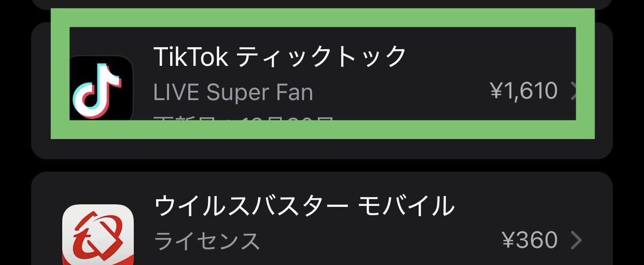Tap the ¥1,610 price
This screenshot has height=265, width=644.
524,92
